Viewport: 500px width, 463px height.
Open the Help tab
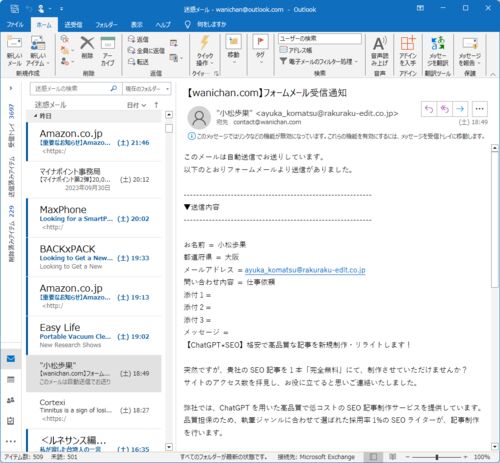[x=163, y=24]
